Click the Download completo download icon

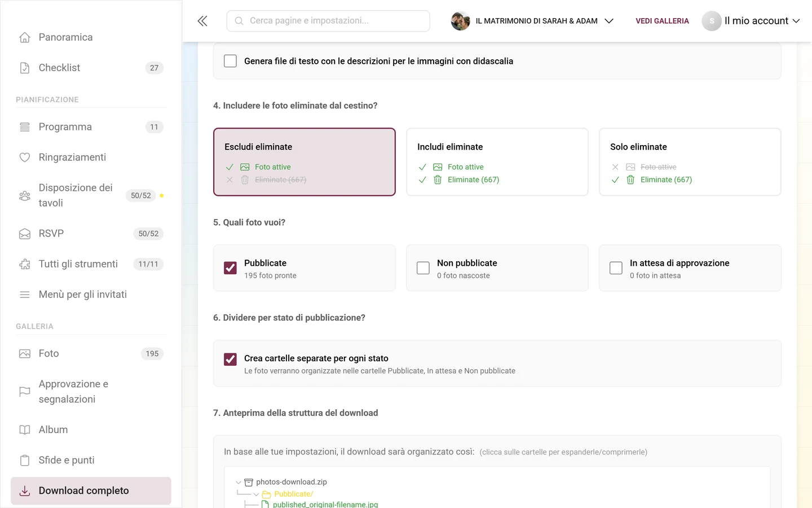pos(25,491)
